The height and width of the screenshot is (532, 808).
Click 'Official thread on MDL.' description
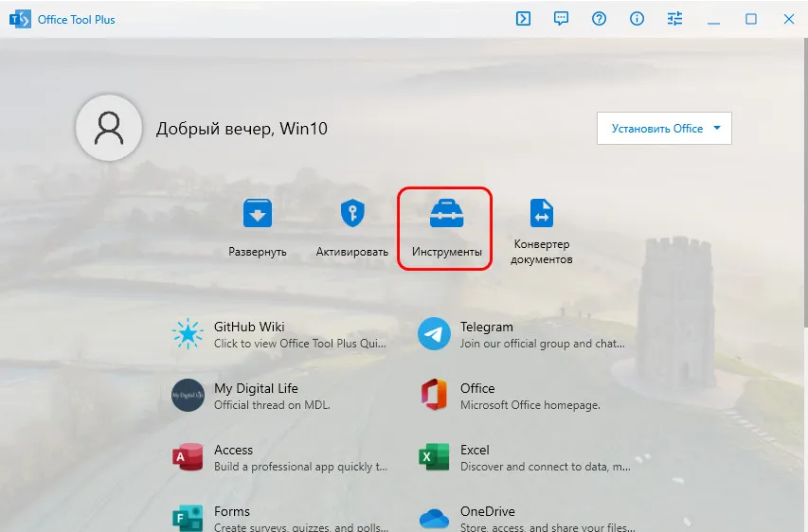click(272, 405)
